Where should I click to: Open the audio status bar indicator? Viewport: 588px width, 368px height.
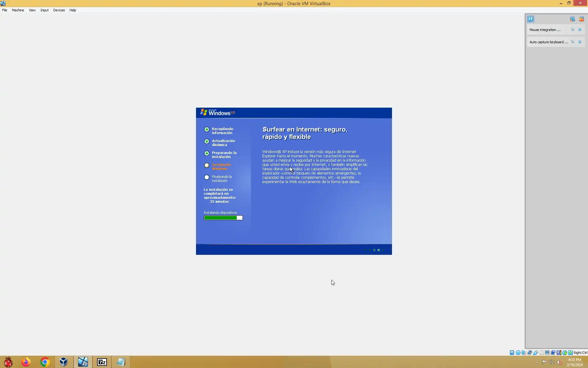coord(524,353)
